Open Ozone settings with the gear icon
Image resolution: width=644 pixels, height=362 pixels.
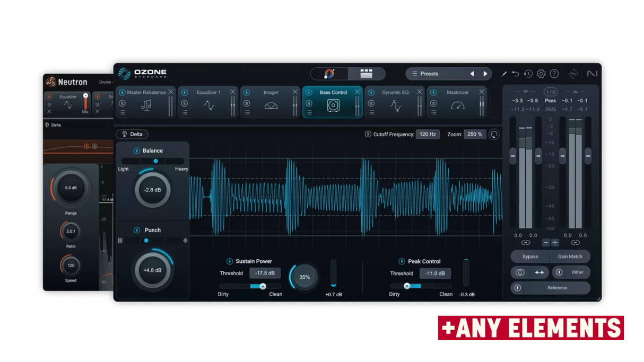coord(541,74)
